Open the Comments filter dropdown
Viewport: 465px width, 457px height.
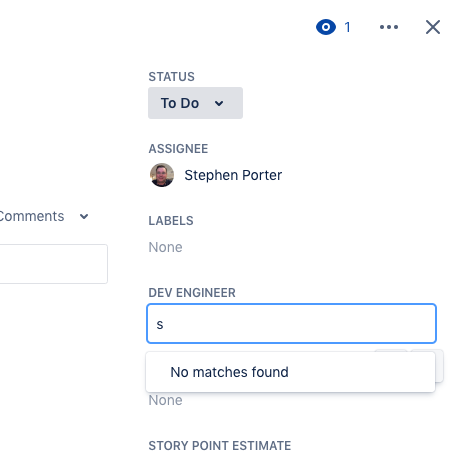43,216
